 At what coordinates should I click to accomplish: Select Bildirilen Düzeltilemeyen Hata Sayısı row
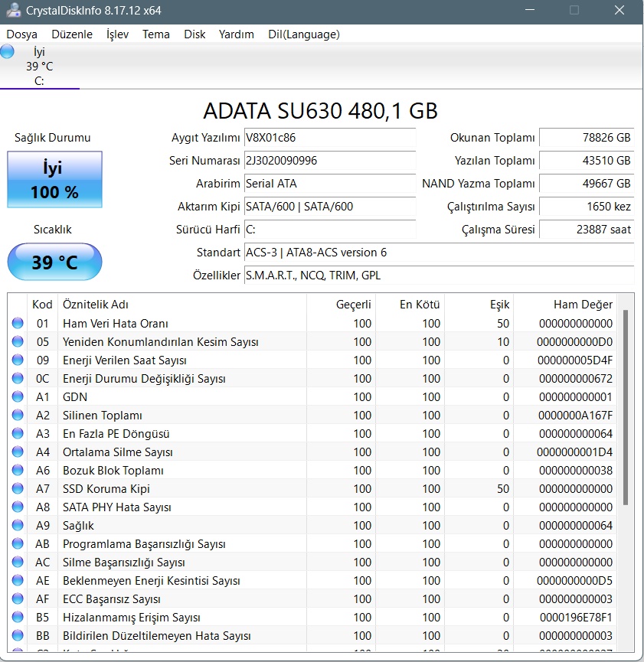(x=312, y=636)
